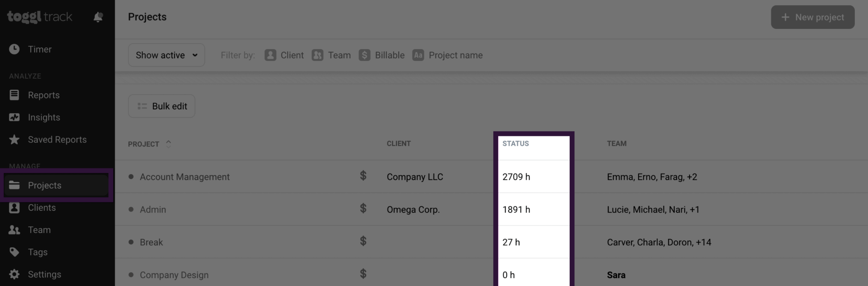Select the Saved Reports star icon
Screen dimensions: 868x286
14,139
